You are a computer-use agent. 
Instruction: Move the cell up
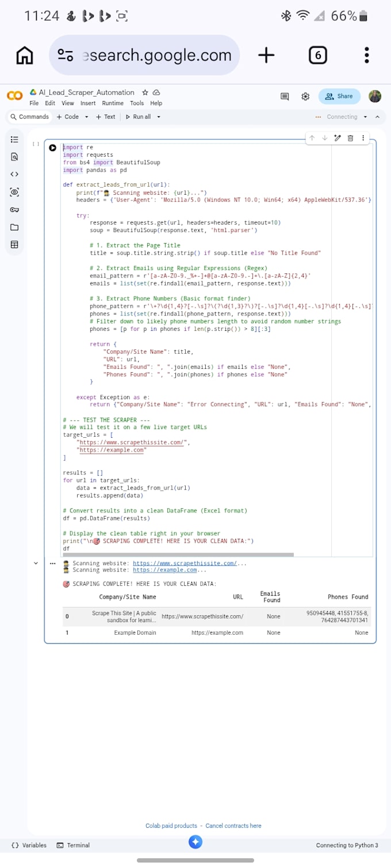click(312, 138)
